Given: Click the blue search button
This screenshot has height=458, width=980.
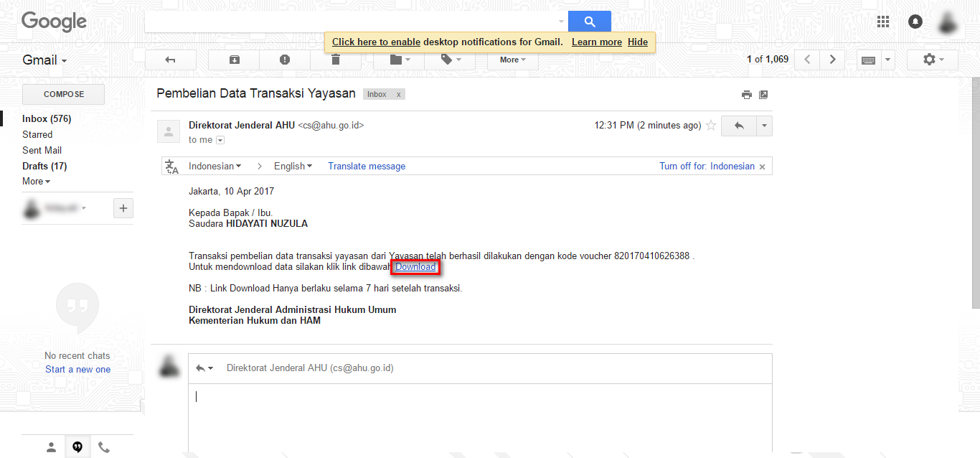Looking at the screenshot, I should pyautogui.click(x=590, y=22).
